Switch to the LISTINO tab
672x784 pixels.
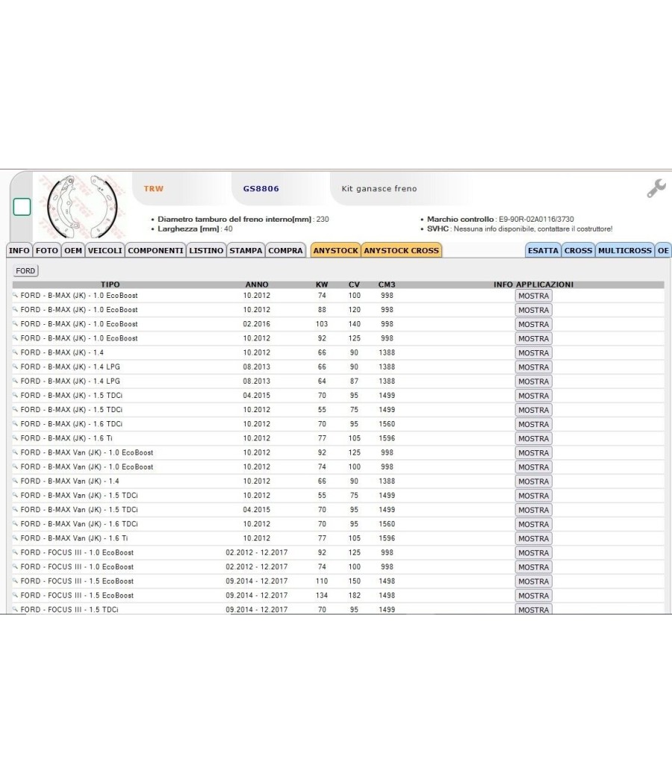[x=207, y=250]
